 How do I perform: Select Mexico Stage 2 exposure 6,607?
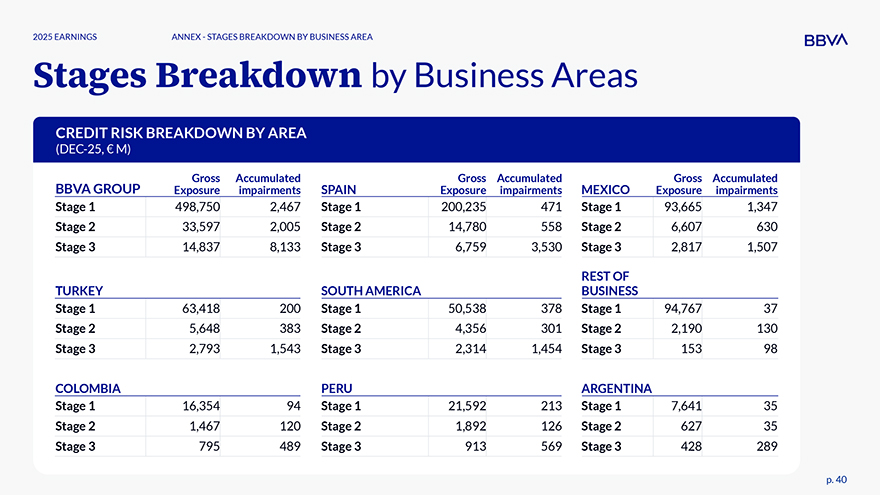point(686,227)
